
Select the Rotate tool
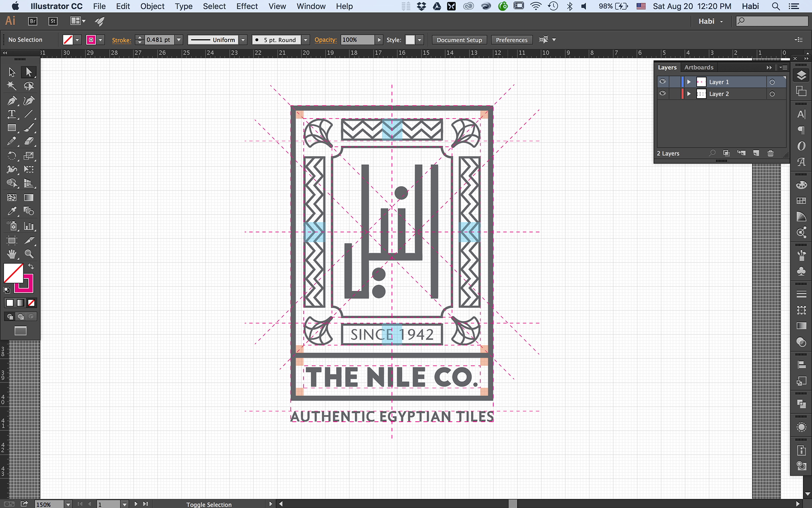click(x=12, y=155)
